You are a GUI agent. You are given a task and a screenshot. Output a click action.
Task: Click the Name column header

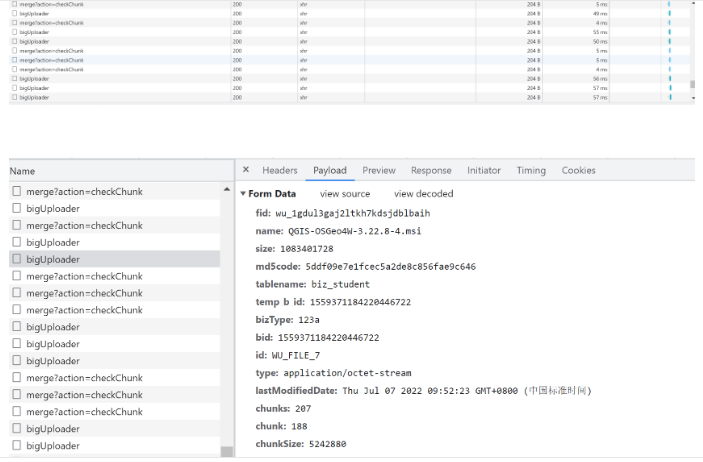pos(22,171)
